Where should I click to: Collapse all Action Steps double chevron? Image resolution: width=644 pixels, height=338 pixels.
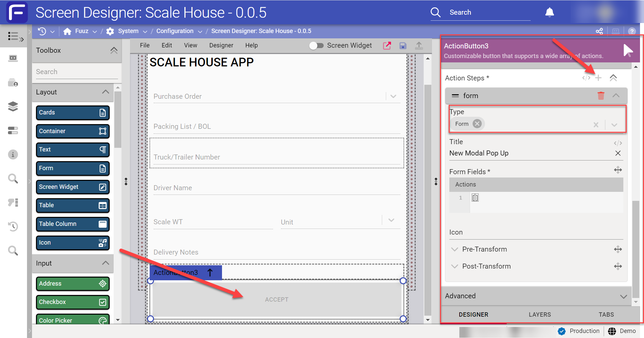click(613, 78)
